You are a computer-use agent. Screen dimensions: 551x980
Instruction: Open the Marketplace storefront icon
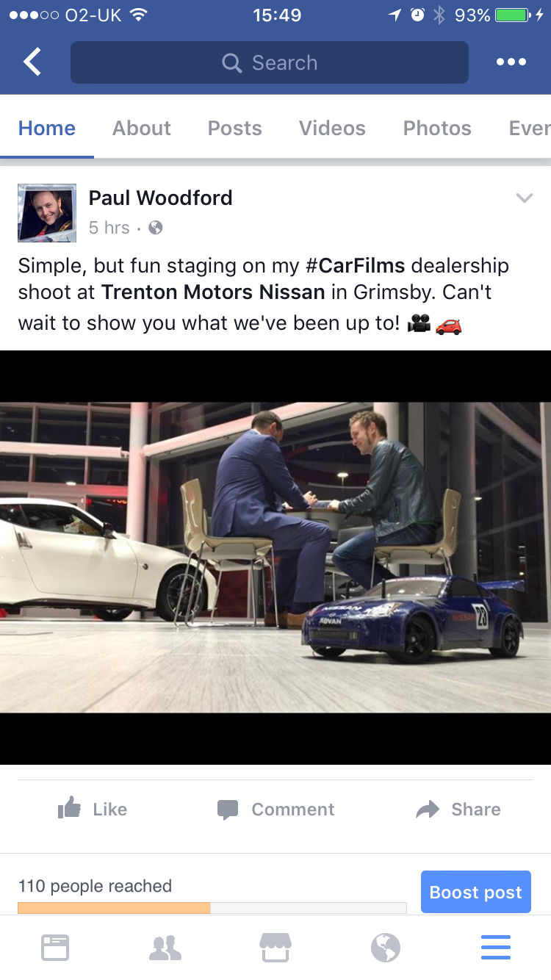click(x=275, y=947)
